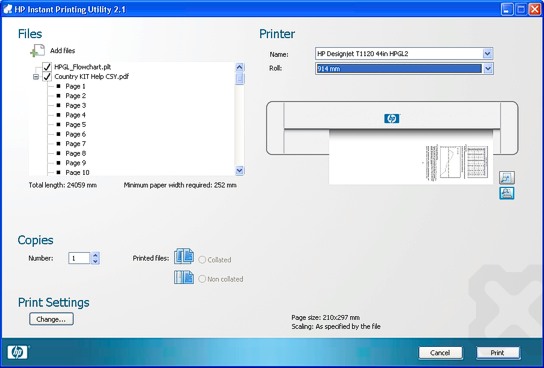Open the Roll size dropdown arrow
Image resolution: width=544 pixels, height=368 pixels.
click(x=487, y=68)
